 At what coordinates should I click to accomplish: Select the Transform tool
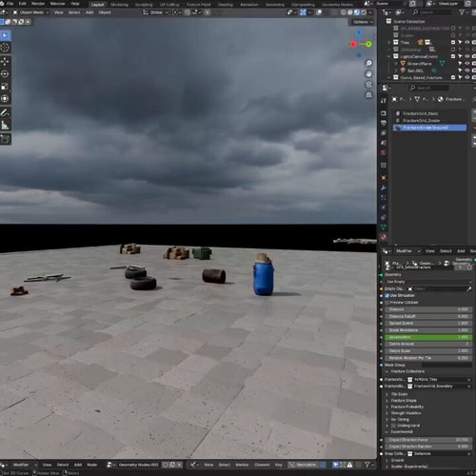[5, 99]
